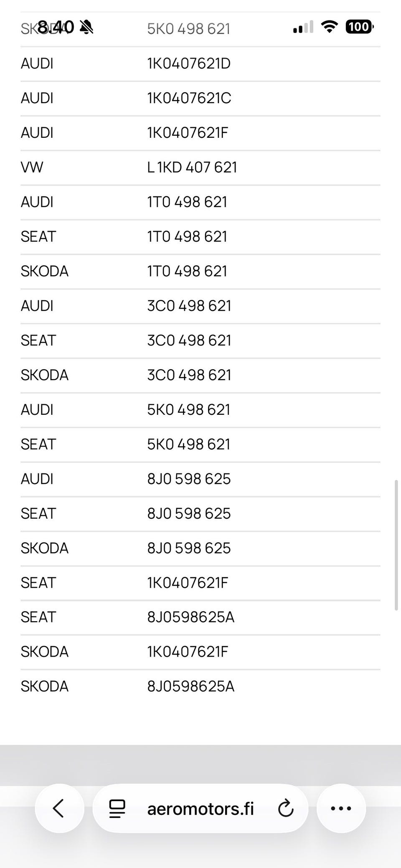This screenshot has height=868, width=401.
Task: Tap the silent mode bell icon
Action: point(86,28)
